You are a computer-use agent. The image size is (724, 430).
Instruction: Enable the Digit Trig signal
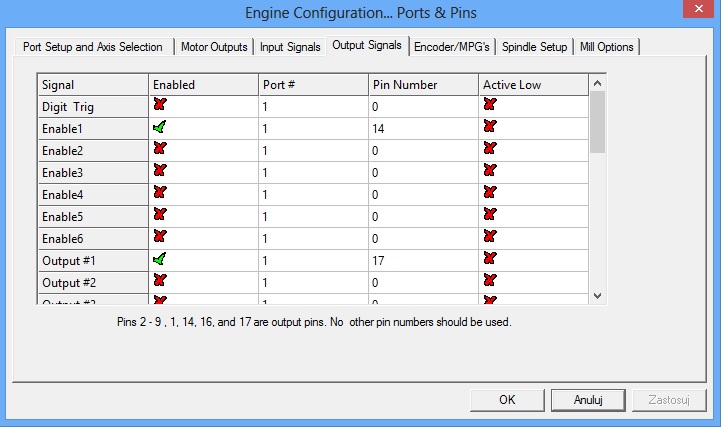(x=160, y=104)
